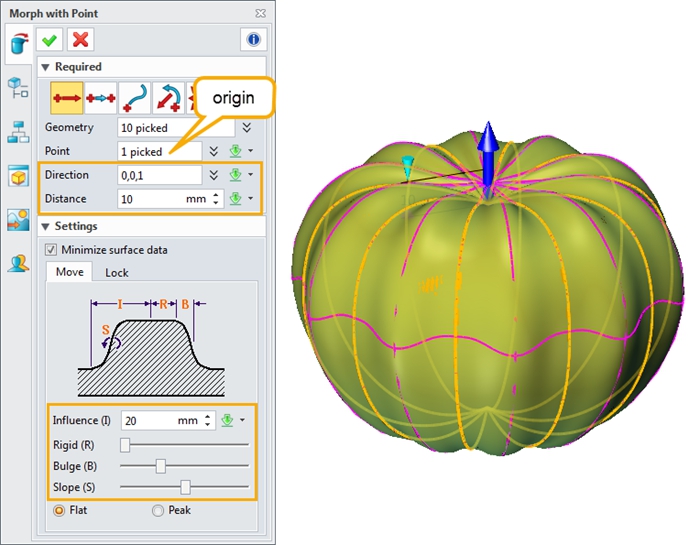
Task: Collapse the Required section
Action: click(x=45, y=67)
